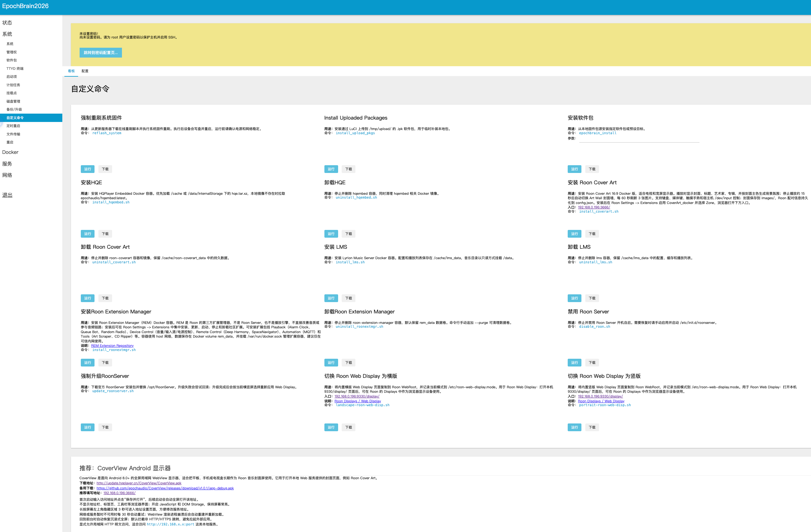The image size is (811, 532).
Task: Switch to the 看板 tab
Action: click(x=71, y=71)
